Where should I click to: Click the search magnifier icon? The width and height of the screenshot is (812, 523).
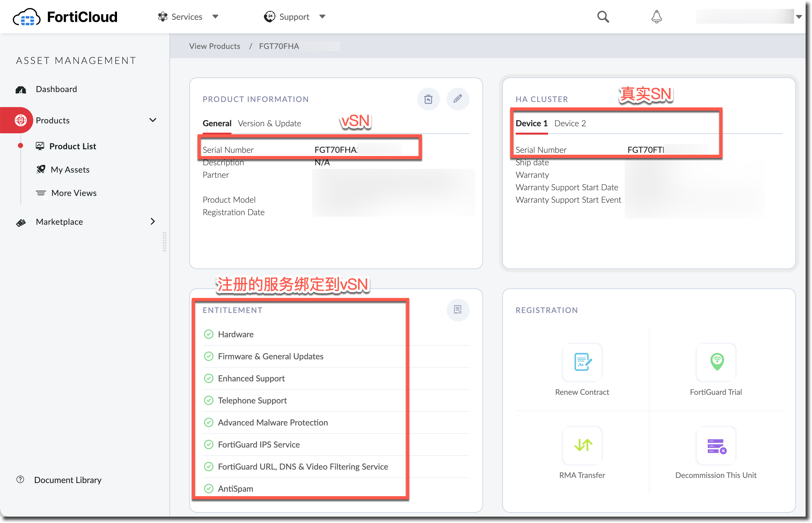603,17
